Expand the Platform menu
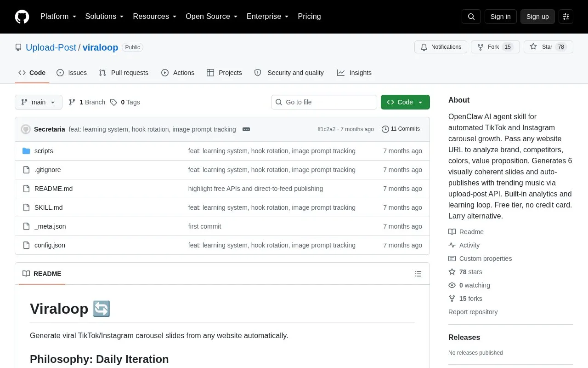 point(58,17)
